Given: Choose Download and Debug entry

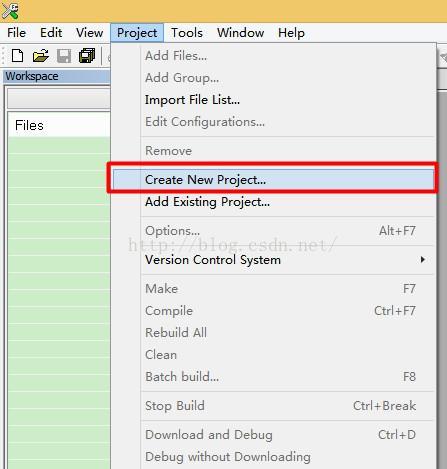Looking at the screenshot, I should 273,435.
